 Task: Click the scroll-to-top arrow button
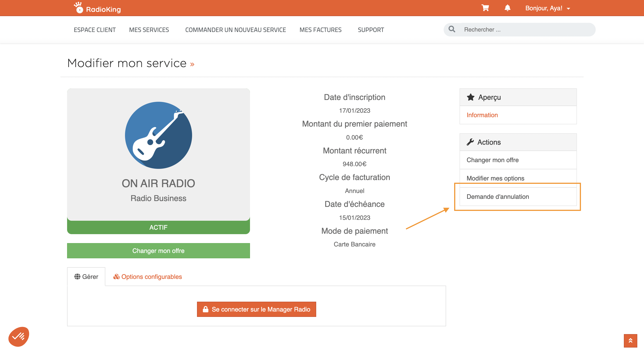(630, 341)
